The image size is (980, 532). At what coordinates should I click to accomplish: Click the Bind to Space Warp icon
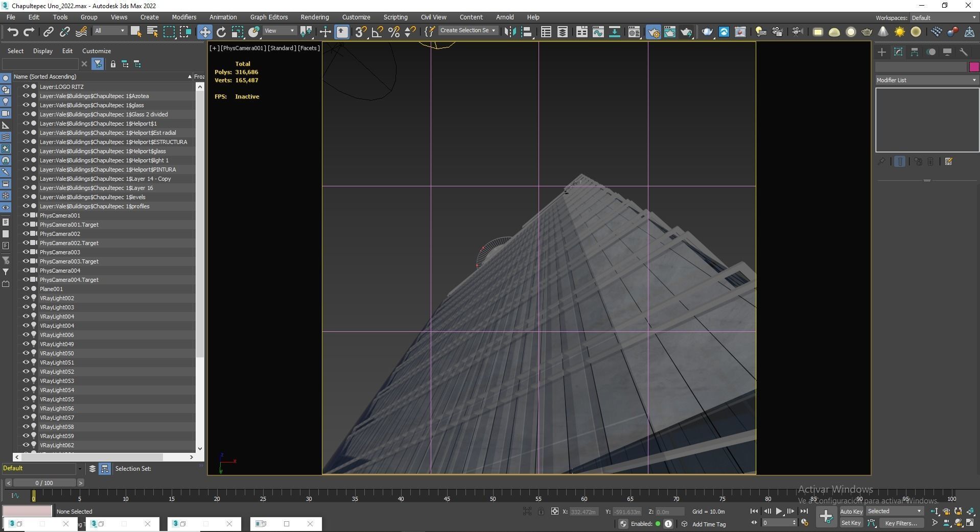point(81,32)
